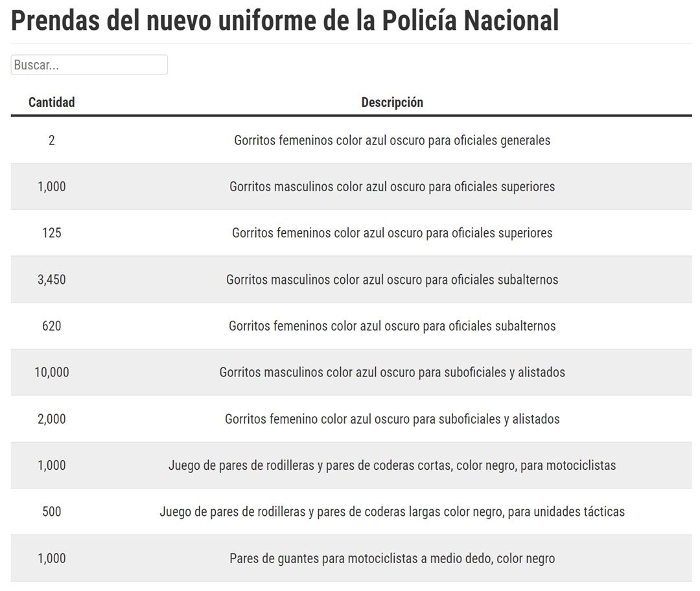
Task: Select the Descripción column header
Action: point(392,102)
